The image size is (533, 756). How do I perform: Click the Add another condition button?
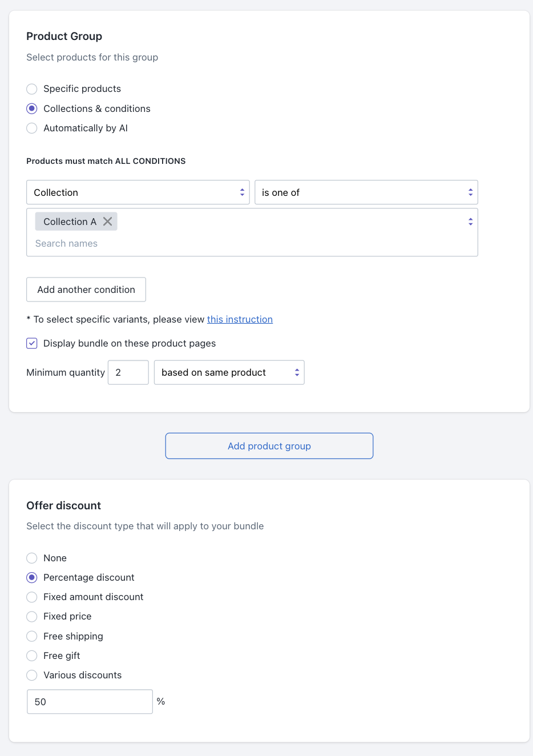(x=86, y=289)
